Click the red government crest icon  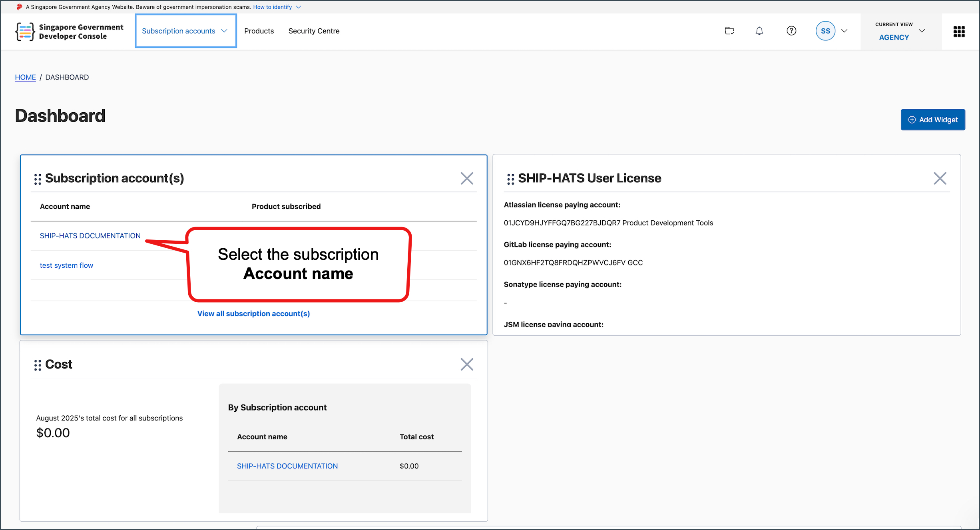tap(19, 7)
